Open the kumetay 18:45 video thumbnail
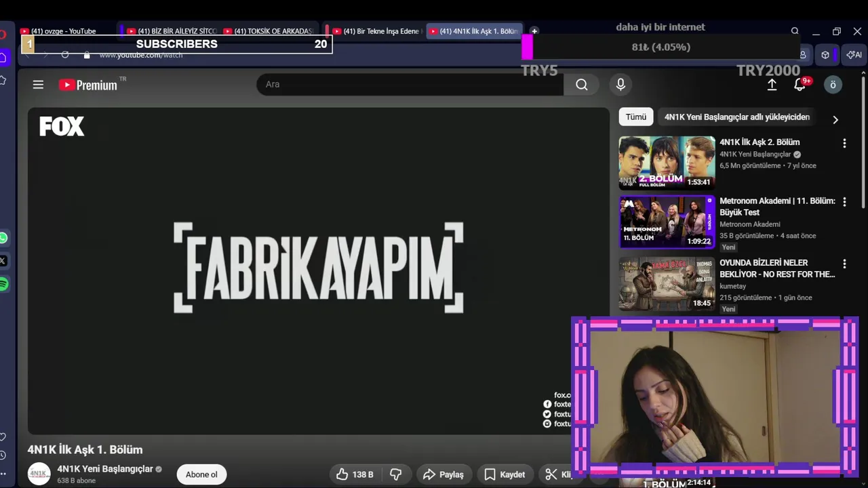The width and height of the screenshot is (868, 488). [667, 284]
